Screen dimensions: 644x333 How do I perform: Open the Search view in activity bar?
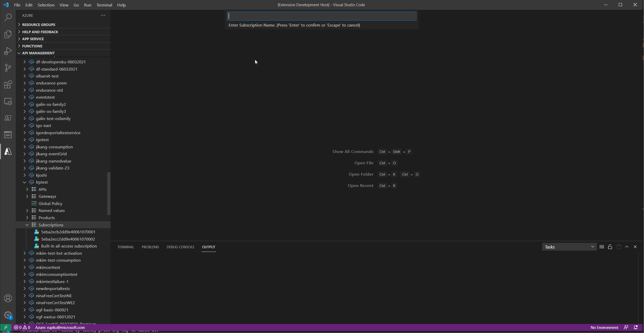[x=8, y=18]
